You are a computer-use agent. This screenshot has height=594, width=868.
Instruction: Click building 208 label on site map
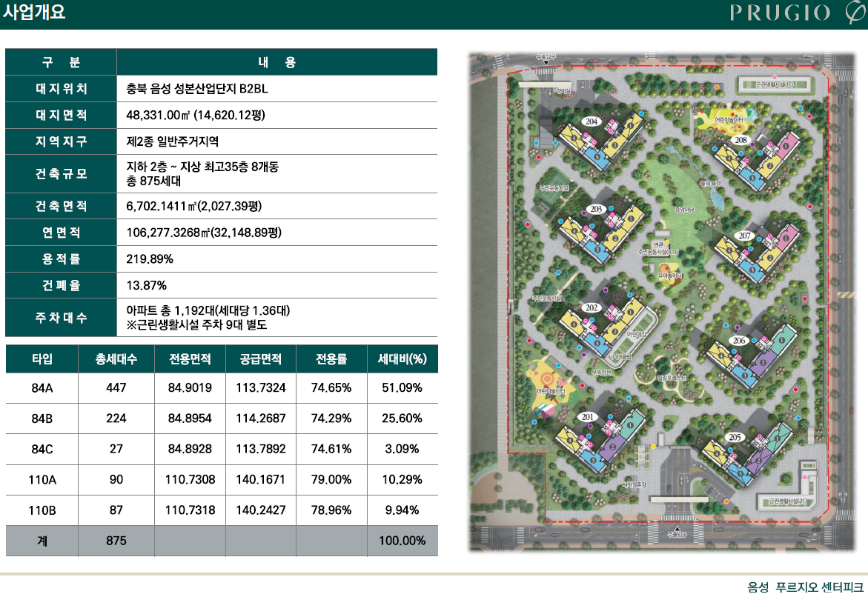[x=741, y=140]
